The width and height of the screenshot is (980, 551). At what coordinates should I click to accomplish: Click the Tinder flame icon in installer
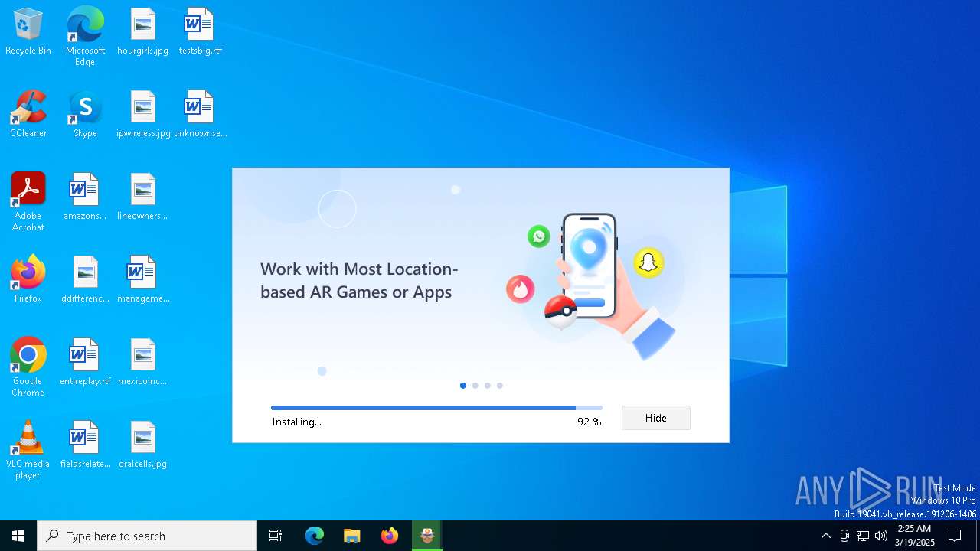(521, 289)
